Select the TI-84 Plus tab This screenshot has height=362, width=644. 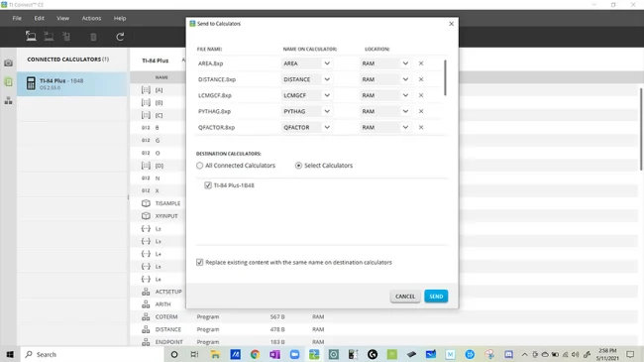pos(156,60)
